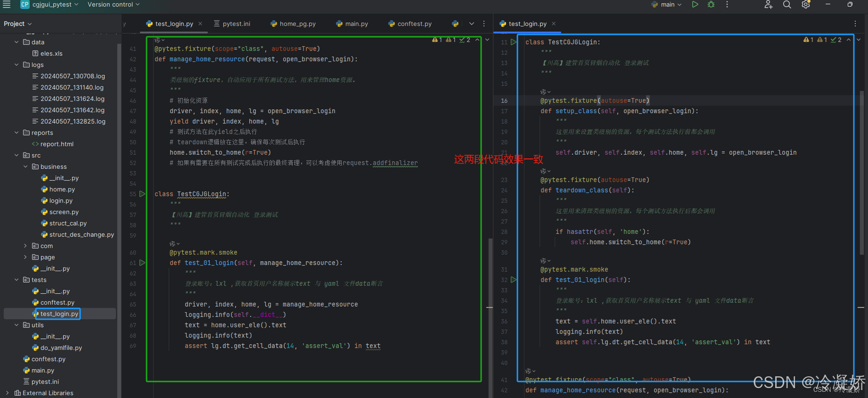Collapse the reports folder
Image resolution: width=868 pixels, height=398 pixels.
[x=16, y=133]
